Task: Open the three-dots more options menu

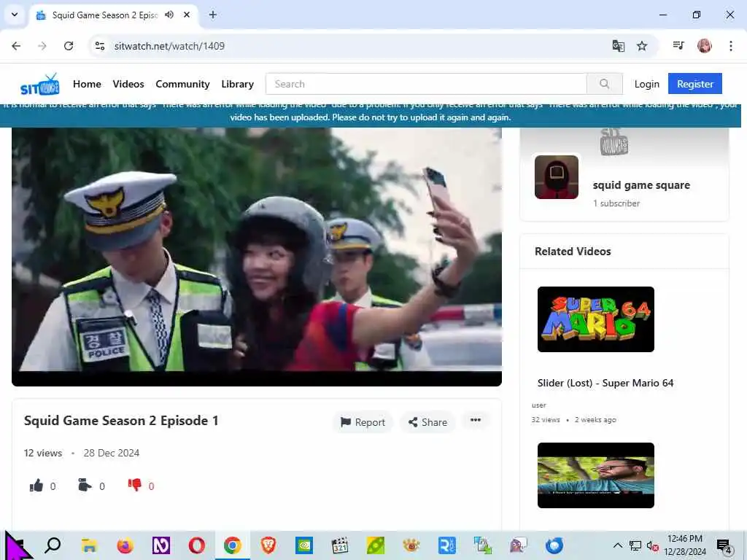Action: [476, 420]
